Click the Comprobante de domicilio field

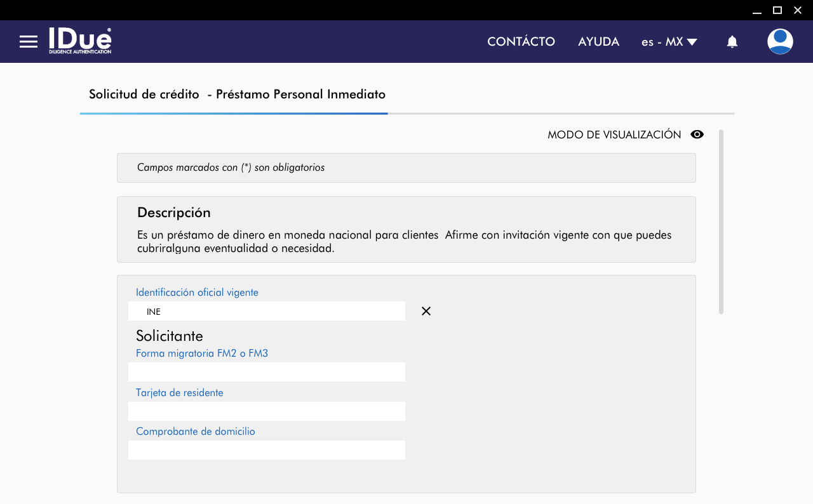(x=267, y=450)
